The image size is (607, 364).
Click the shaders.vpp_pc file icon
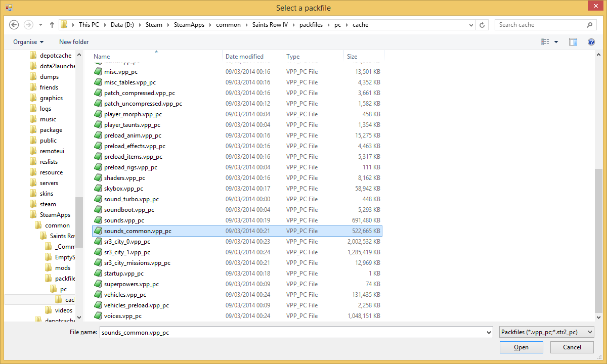pyautogui.click(x=98, y=178)
